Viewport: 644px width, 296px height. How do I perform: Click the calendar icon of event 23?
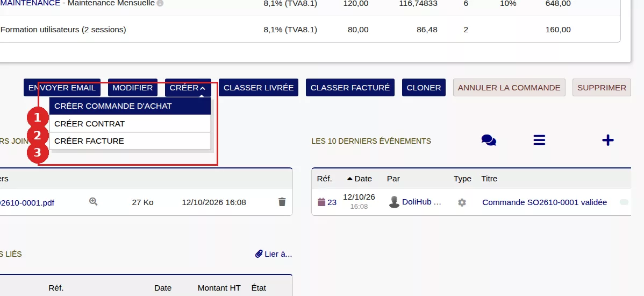(x=321, y=202)
